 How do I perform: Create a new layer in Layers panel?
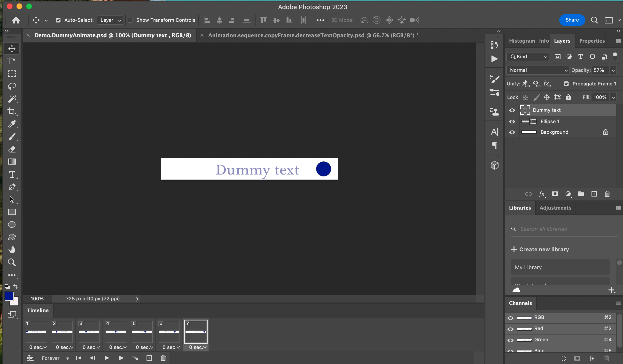pyautogui.click(x=594, y=194)
